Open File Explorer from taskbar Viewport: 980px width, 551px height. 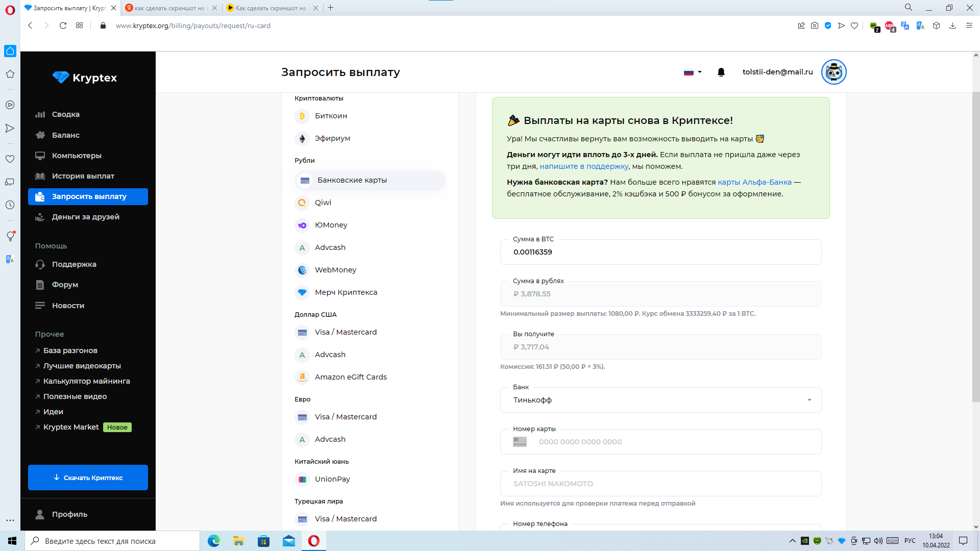(238, 541)
